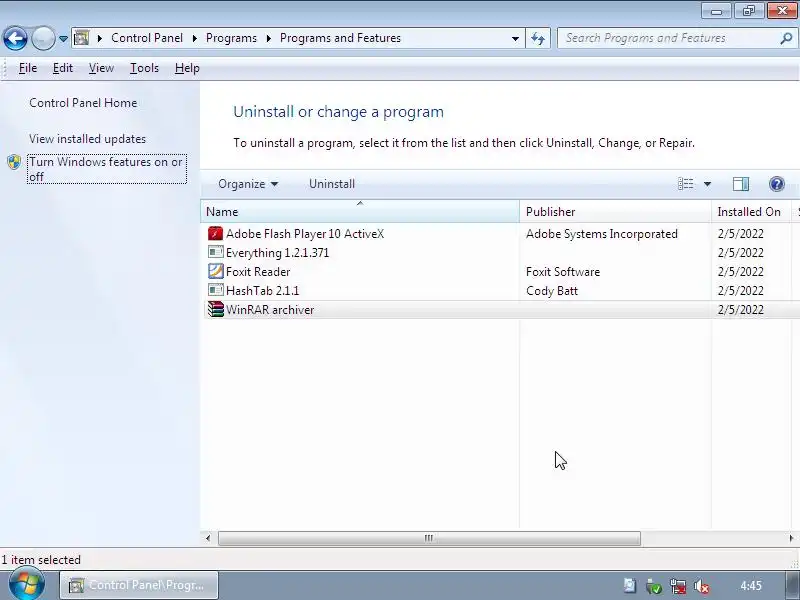This screenshot has width=800, height=600.
Task: Click the Control Panel icon in address bar
Action: [x=82, y=38]
